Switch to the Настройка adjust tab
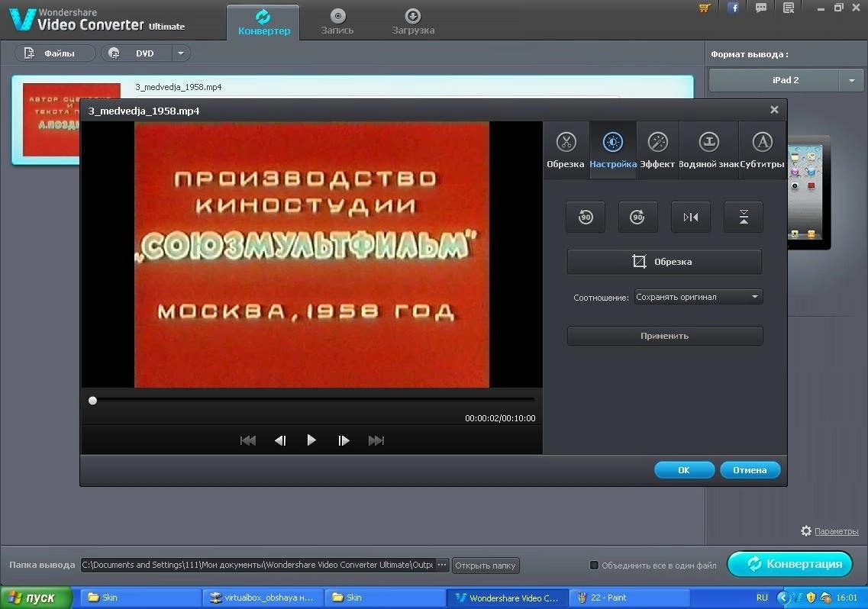Image resolution: width=868 pixels, height=609 pixels. (613, 150)
